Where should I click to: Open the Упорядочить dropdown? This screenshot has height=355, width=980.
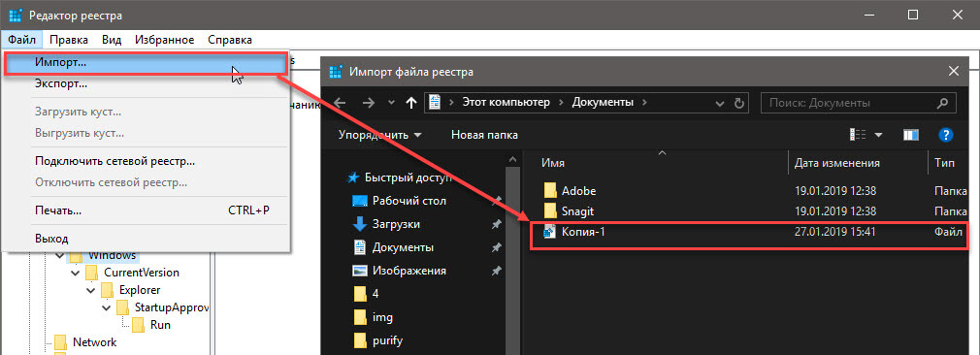[380, 135]
